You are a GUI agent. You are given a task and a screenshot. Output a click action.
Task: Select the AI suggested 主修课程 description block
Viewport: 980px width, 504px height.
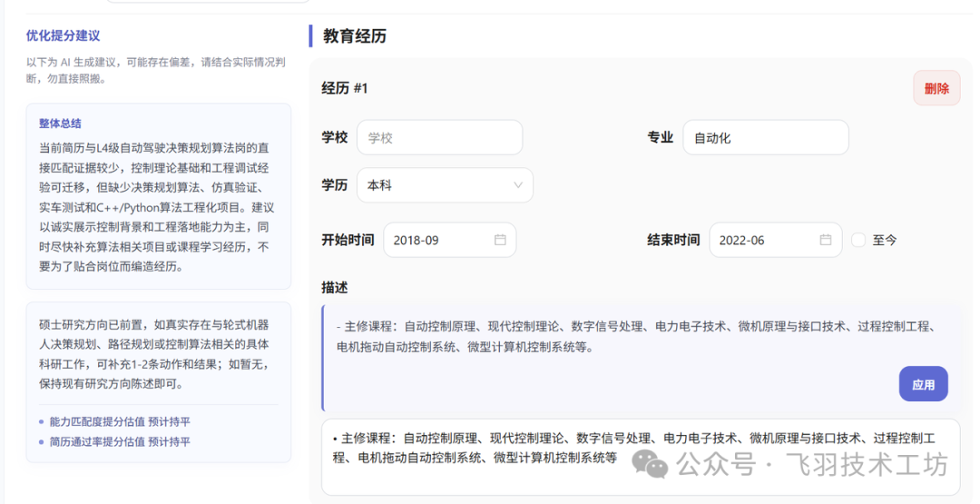click(x=642, y=359)
